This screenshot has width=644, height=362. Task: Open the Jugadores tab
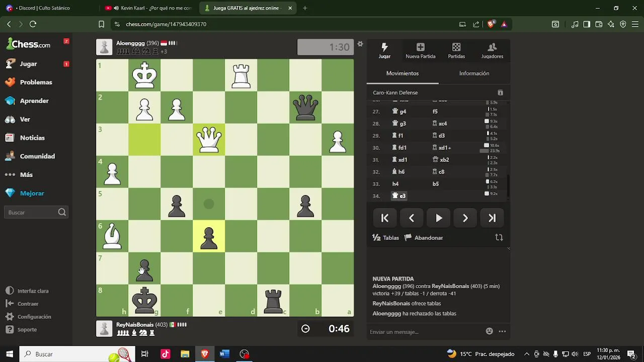tap(492, 51)
